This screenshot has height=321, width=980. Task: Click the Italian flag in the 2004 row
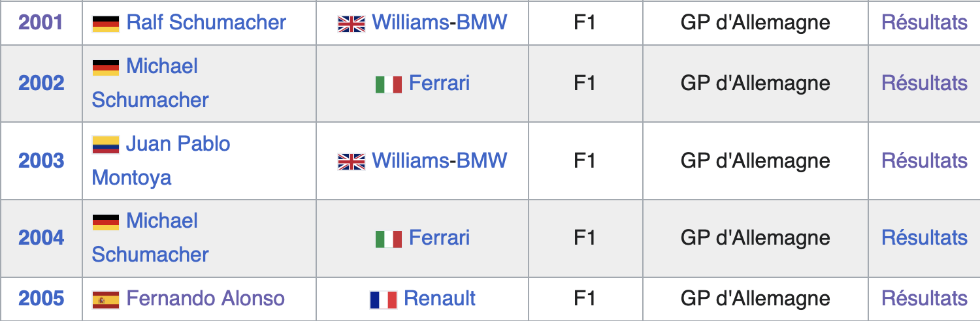(x=388, y=239)
